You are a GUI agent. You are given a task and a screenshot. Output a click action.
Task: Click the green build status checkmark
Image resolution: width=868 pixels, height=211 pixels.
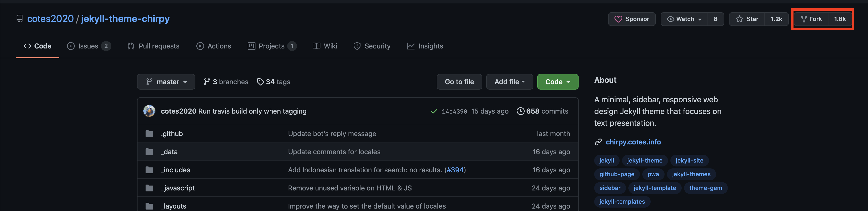coord(434,111)
